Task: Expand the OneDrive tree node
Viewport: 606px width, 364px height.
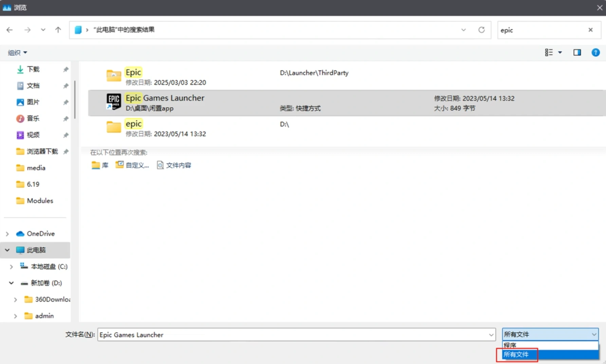Action: pyautogui.click(x=7, y=234)
